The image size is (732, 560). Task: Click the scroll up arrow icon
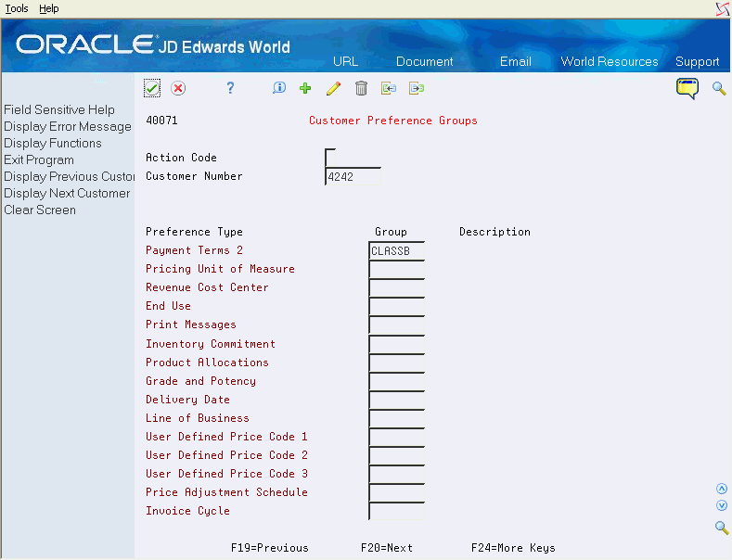click(722, 489)
